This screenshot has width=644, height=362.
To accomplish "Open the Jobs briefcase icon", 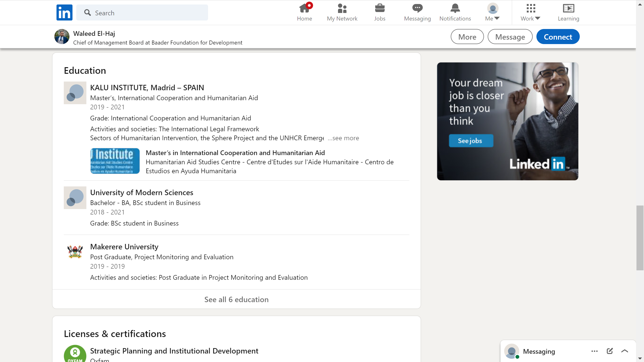I will click(x=379, y=8).
